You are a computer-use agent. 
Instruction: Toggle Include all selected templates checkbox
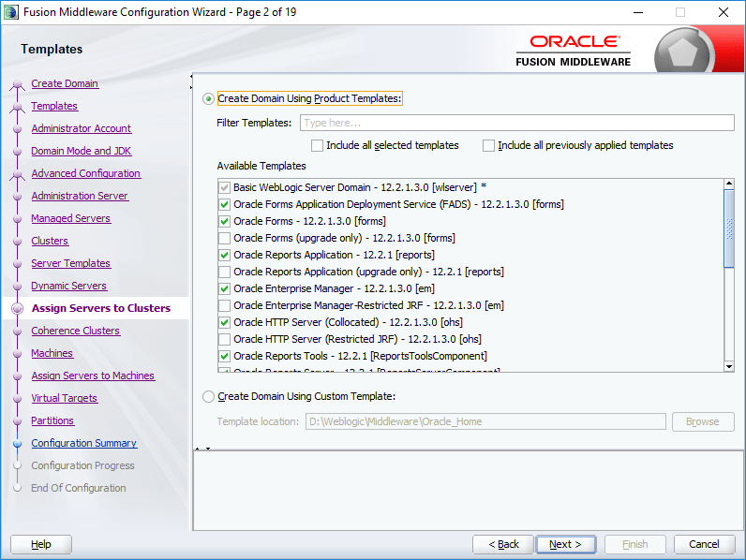coord(317,145)
